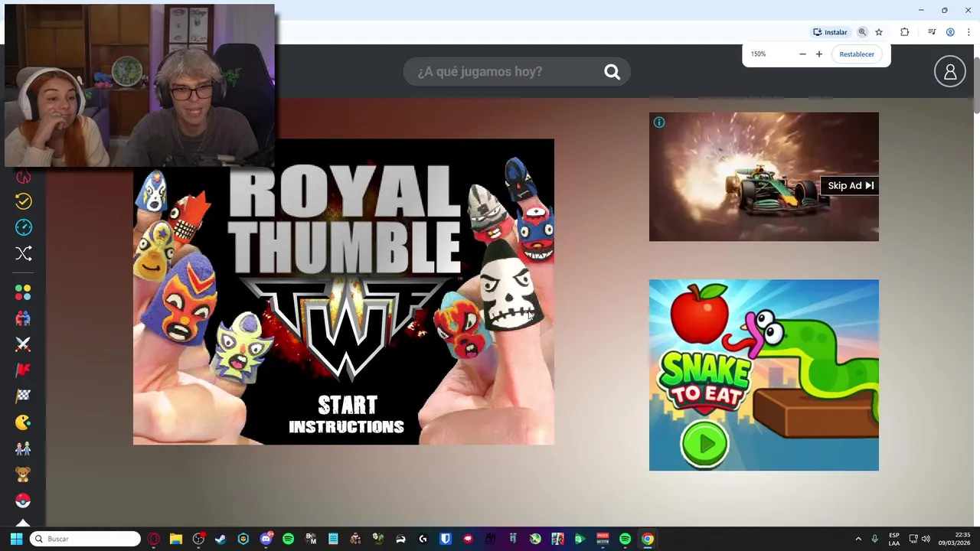This screenshot has height=551, width=980.
Task: Open the Chrome profile avatar icon
Action: [x=950, y=32]
